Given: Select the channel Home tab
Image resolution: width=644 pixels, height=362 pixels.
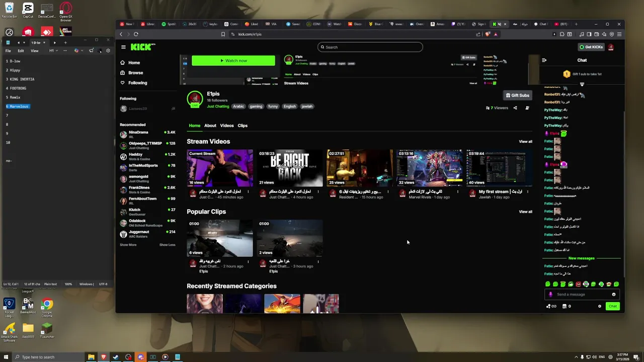Looking at the screenshot, I should (194, 126).
